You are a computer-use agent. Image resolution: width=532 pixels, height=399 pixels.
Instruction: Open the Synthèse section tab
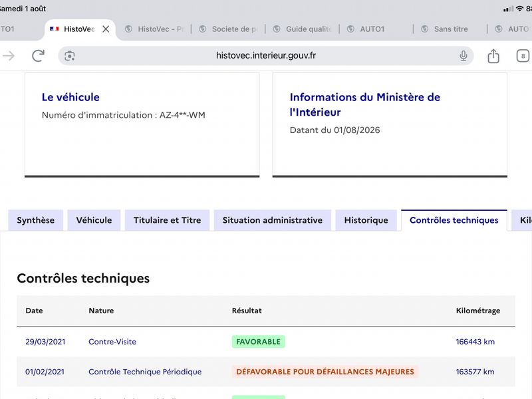[36, 220]
